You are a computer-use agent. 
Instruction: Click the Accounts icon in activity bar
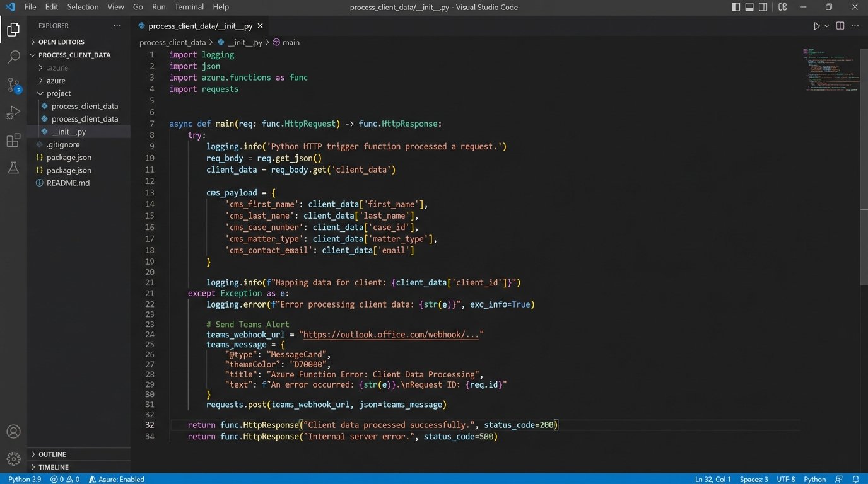13,431
